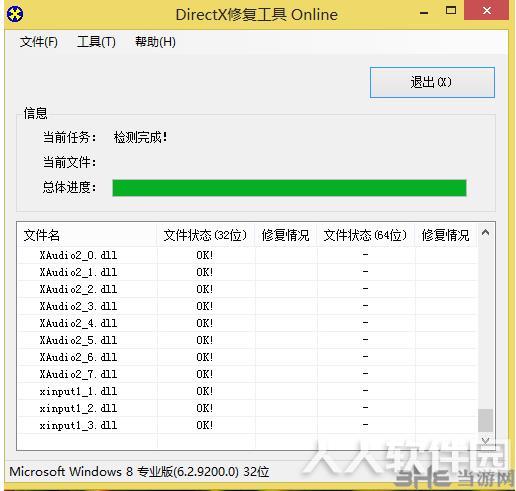Open the 帮助(H) menu
The image size is (516, 491).
(155, 42)
